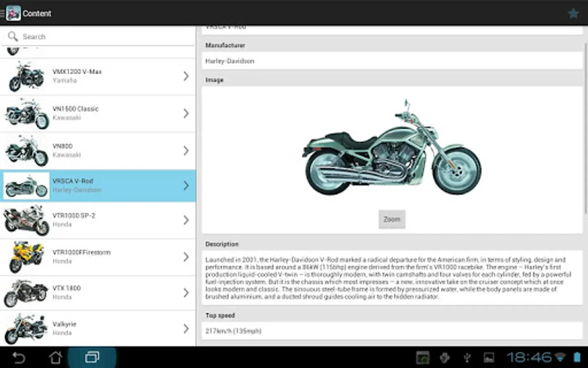
Task: Tap the Android back button
Action: click(x=18, y=358)
